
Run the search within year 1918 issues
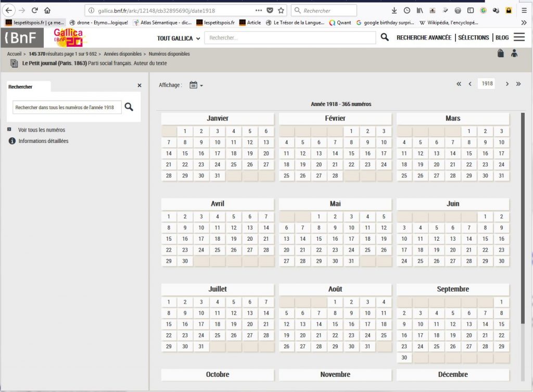pyautogui.click(x=129, y=107)
